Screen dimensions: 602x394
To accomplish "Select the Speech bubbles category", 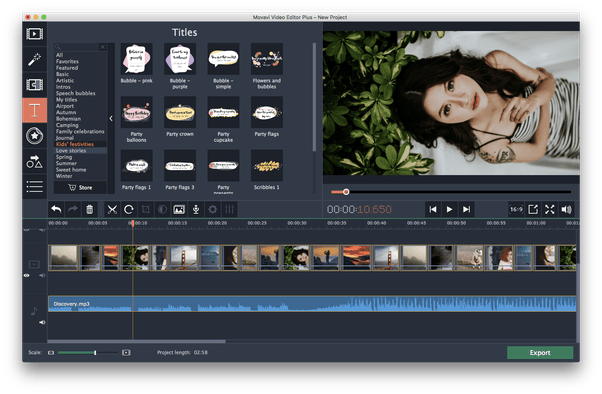I will point(76,93).
